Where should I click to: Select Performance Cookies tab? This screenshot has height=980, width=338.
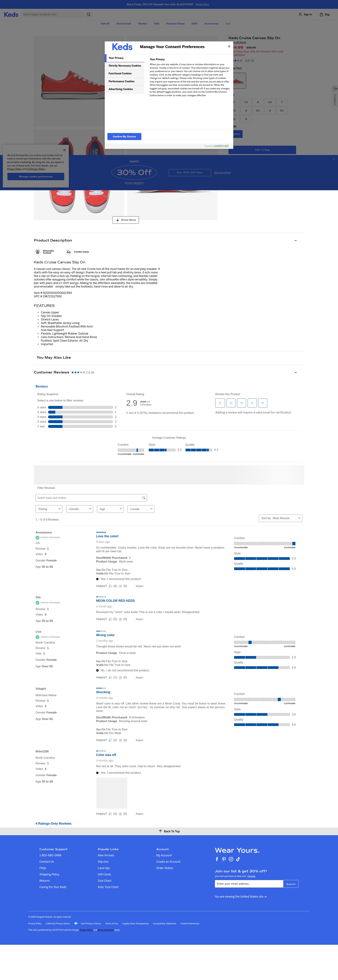coord(125,81)
